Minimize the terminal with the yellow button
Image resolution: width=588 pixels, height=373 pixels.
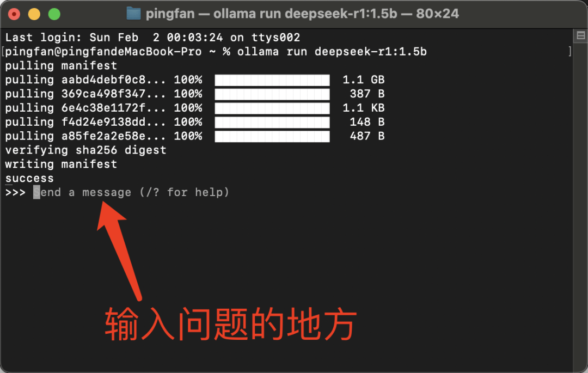pyautogui.click(x=34, y=14)
